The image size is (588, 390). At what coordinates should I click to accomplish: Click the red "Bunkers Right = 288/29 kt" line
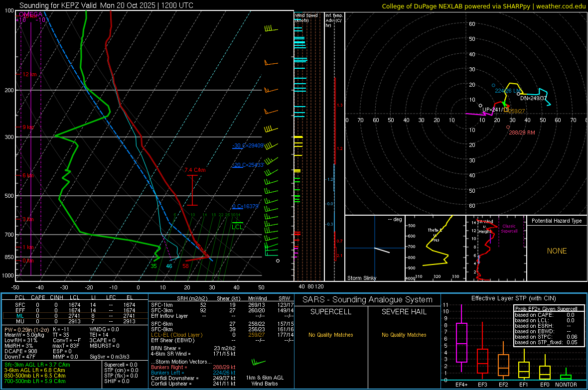coord(193,368)
